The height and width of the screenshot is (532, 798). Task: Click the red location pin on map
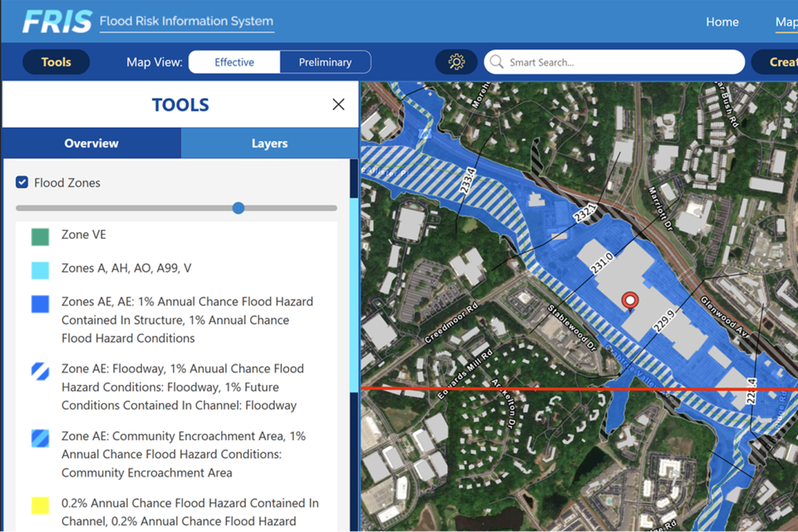630,301
